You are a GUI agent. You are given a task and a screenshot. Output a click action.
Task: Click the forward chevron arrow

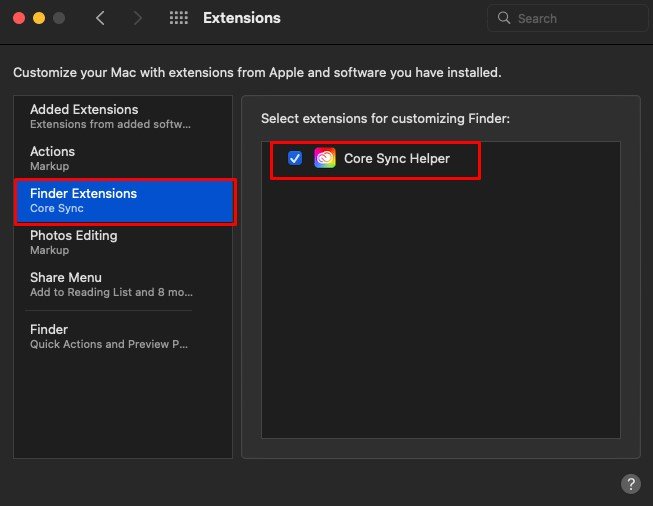tap(137, 18)
